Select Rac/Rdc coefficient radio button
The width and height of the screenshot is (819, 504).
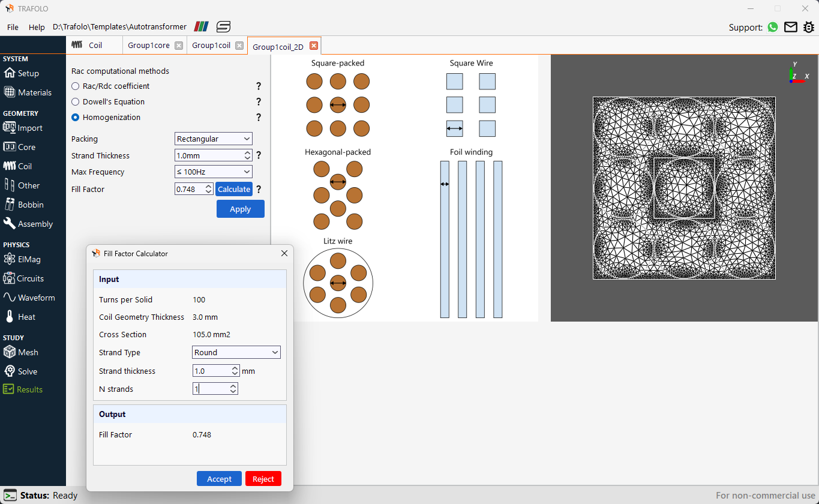(76, 86)
